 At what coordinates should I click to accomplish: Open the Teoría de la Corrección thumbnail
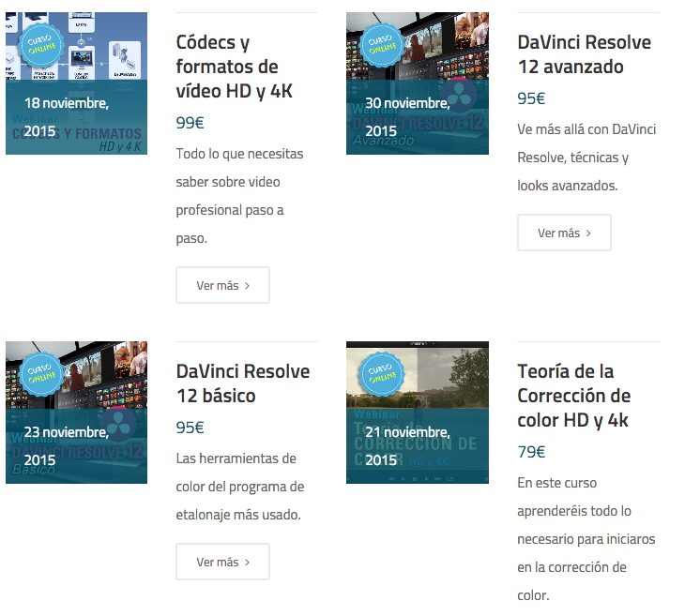(418, 413)
